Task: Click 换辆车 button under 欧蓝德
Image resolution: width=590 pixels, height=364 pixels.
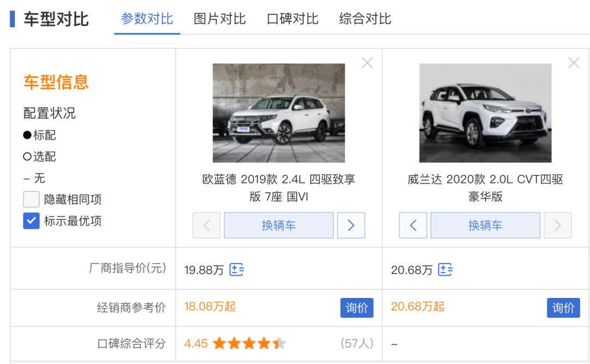Action: [279, 225]
